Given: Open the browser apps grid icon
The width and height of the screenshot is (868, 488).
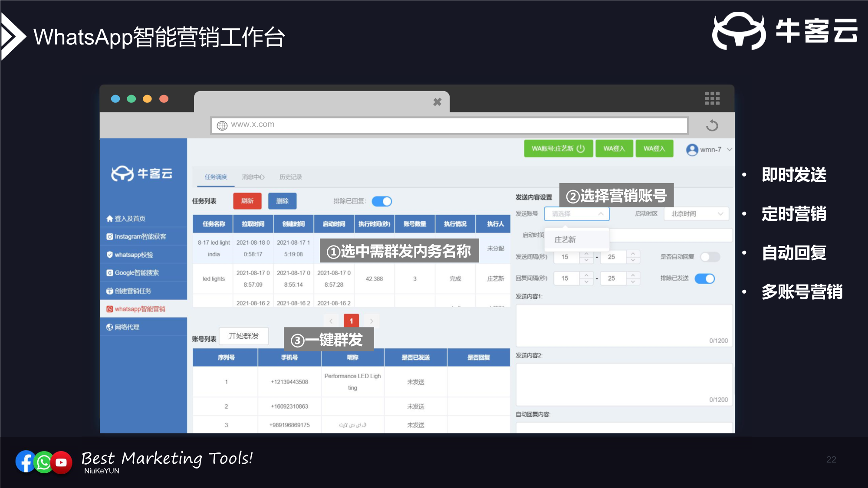Looking at the screenshot, I should coord(712,98).
